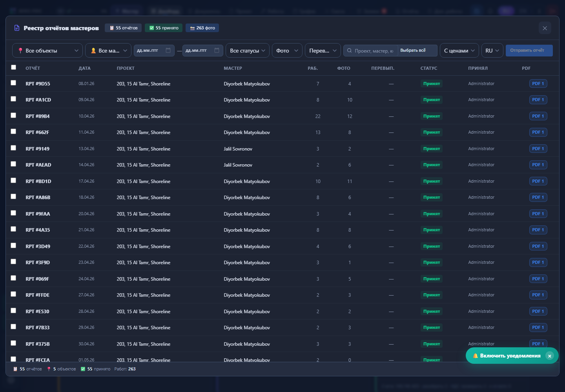Check the box for RPT #AEAD
The height and width of the screenshot is (392, 565).
pos(13,164)
